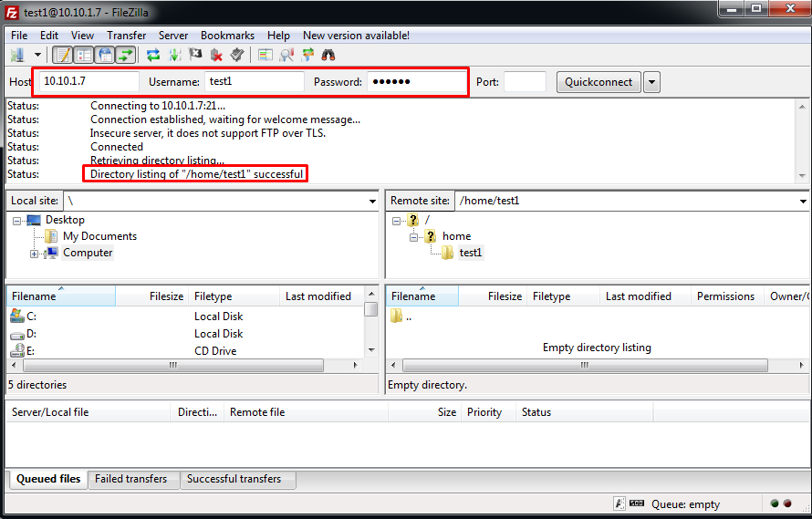Open the New version available! menu
The width and height of the screenshot is (812, 519).
tap(357, 36)
